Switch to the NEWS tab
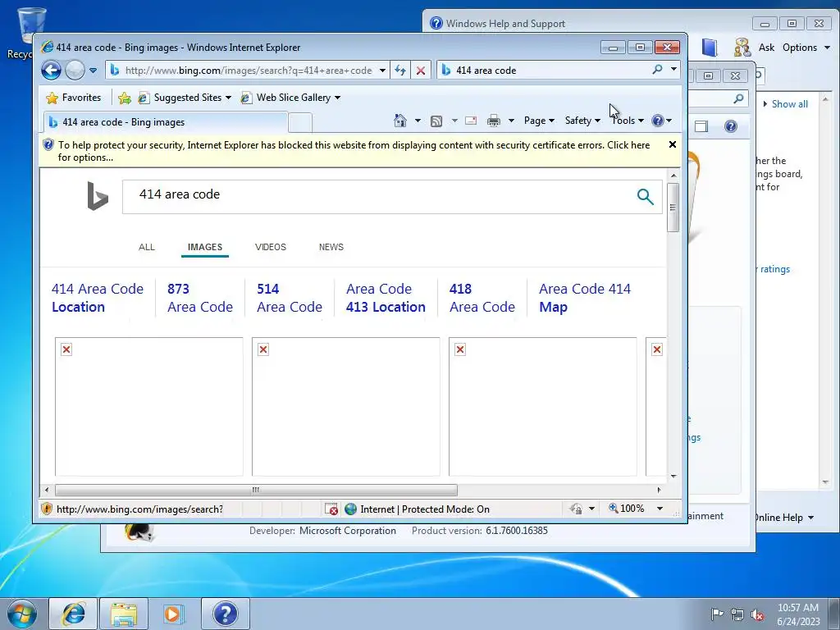The height and width of the screenshot is (630, 840). point(331,247)
